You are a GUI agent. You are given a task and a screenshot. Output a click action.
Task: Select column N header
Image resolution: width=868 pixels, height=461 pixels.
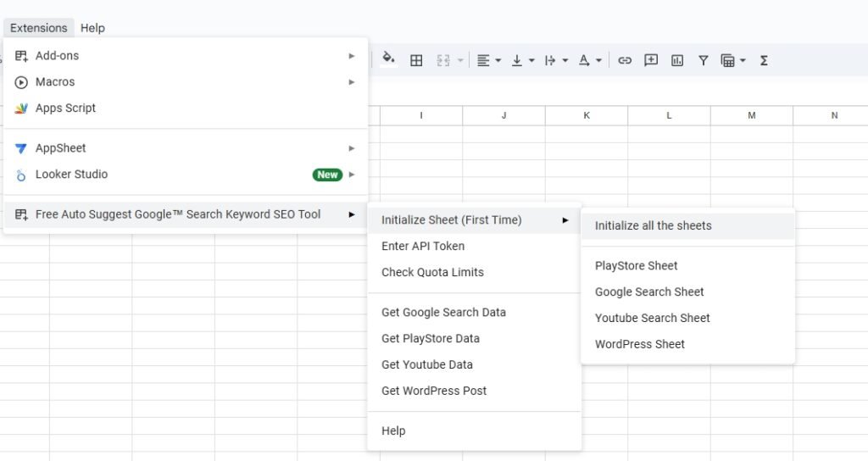click(x=831, y=115)
